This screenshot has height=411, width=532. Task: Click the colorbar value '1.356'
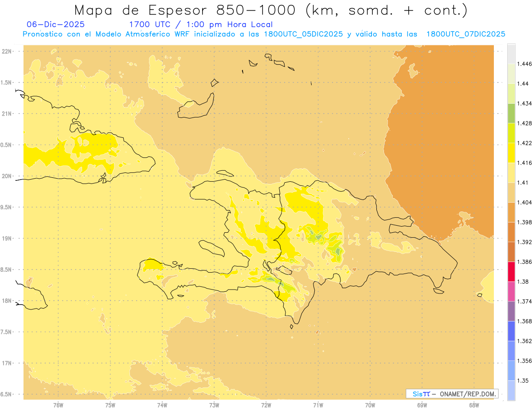(x=525, y=361)
